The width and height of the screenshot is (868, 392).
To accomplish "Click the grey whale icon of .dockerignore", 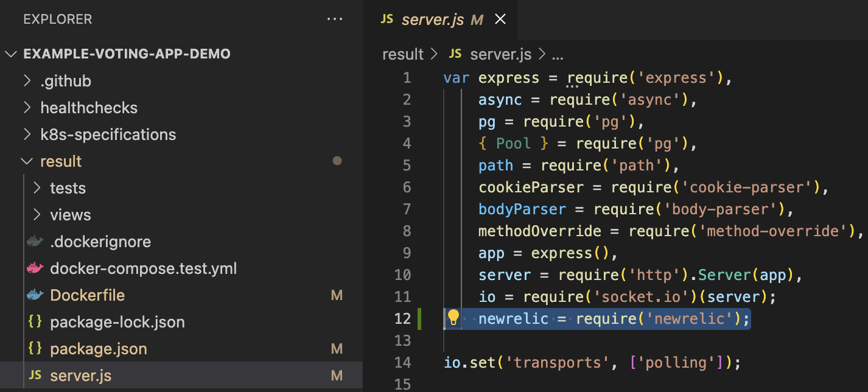I will click(x=35, y=242).
